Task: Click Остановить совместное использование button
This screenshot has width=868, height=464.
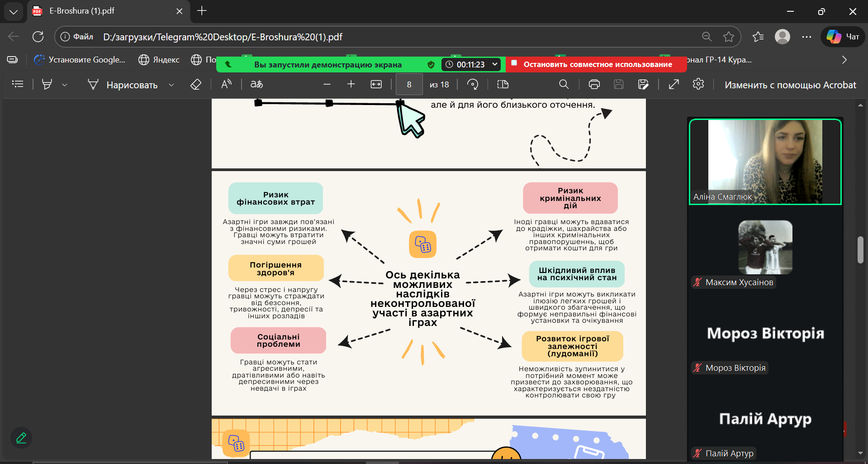Action: click(597, 64)
